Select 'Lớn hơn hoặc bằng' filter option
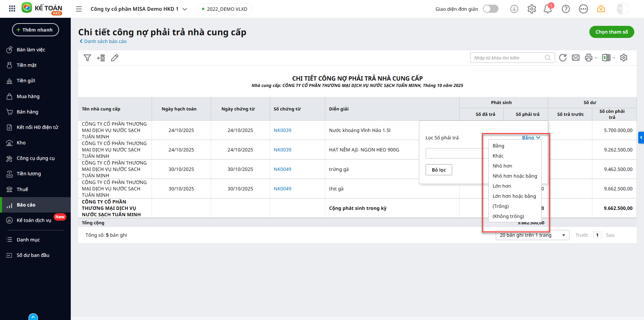Image resolution: width=644 pixels, height=320 pixels. [x=514, y=196]
